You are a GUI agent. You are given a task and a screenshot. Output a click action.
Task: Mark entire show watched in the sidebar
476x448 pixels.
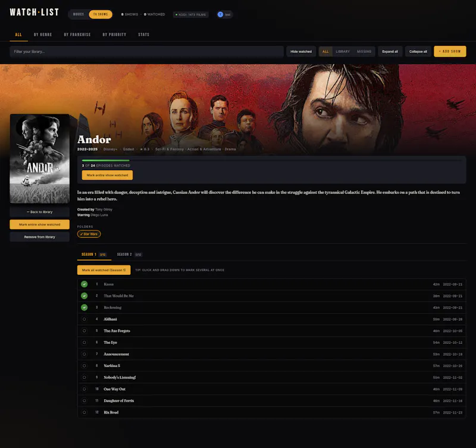(40, 224)
